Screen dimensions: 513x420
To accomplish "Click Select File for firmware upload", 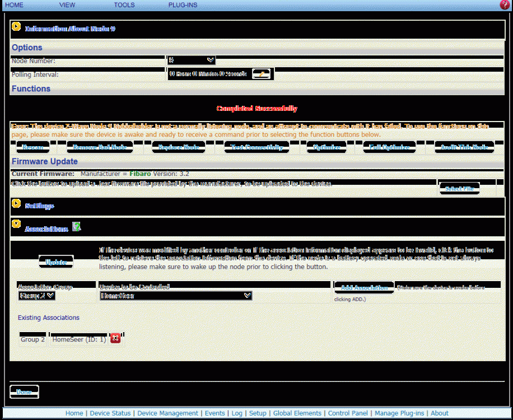I will (x=459, y=189).
